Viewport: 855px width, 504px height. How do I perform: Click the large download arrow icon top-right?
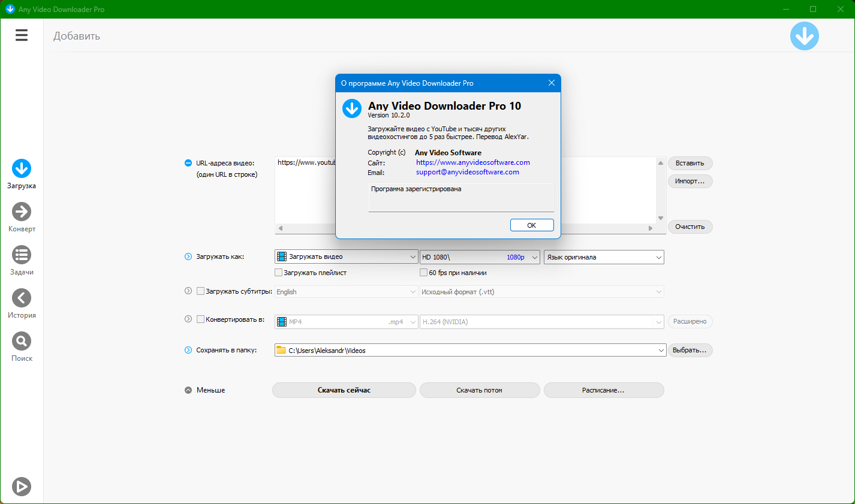coord(804,36)
